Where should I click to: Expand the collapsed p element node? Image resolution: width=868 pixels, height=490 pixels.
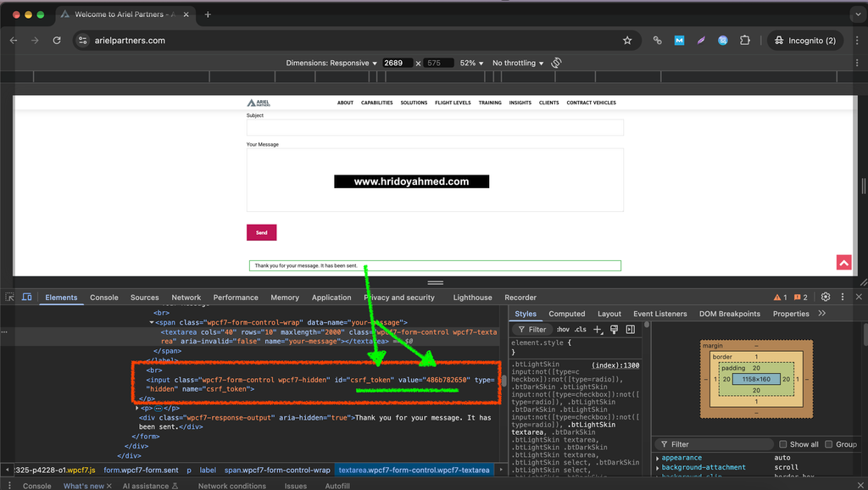(x=136, y=408)
